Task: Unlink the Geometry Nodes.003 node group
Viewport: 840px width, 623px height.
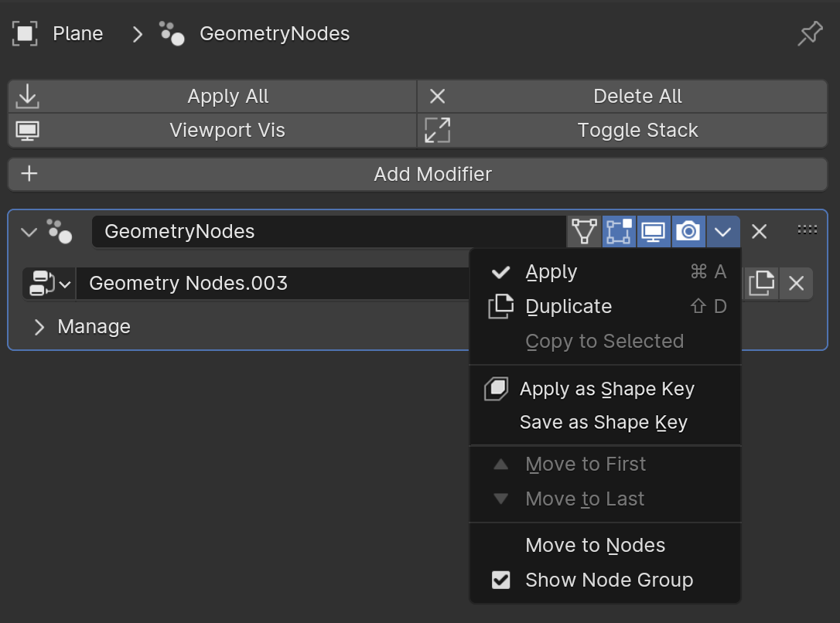Action: pyautogui.click(x=796, y=283)
